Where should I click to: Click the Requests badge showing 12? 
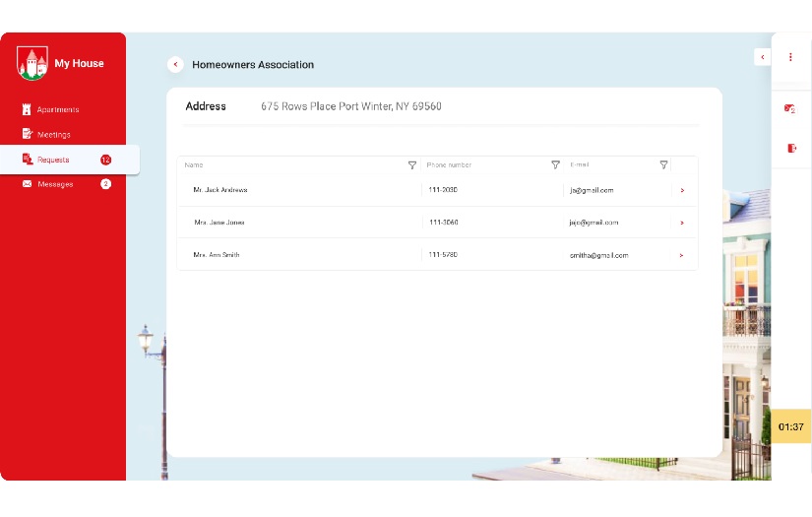[105, 160]
